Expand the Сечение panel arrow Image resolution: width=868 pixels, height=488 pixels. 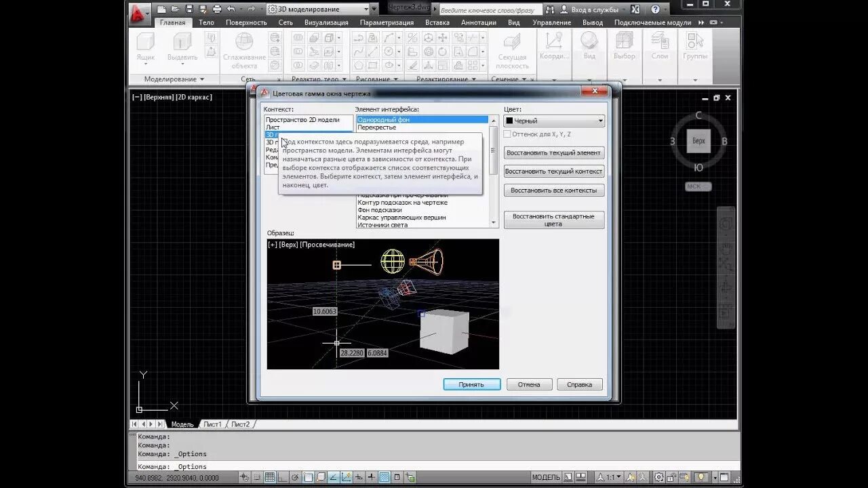click(524, 79)
